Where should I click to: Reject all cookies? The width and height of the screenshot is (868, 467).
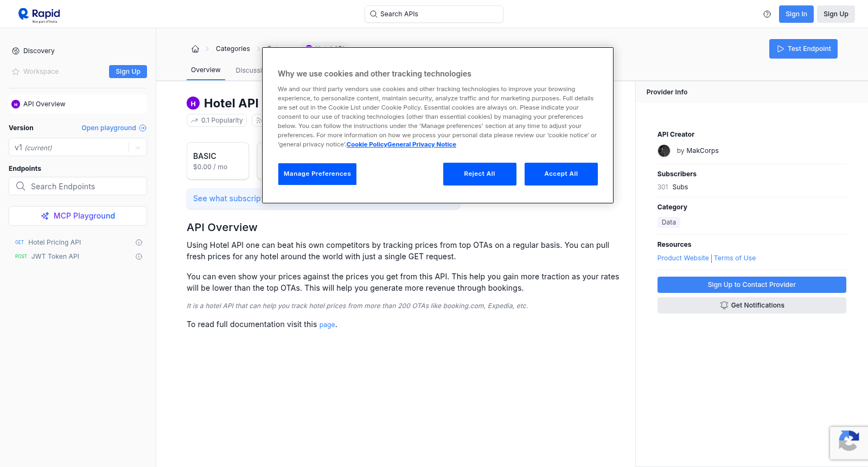pos(480,174)
